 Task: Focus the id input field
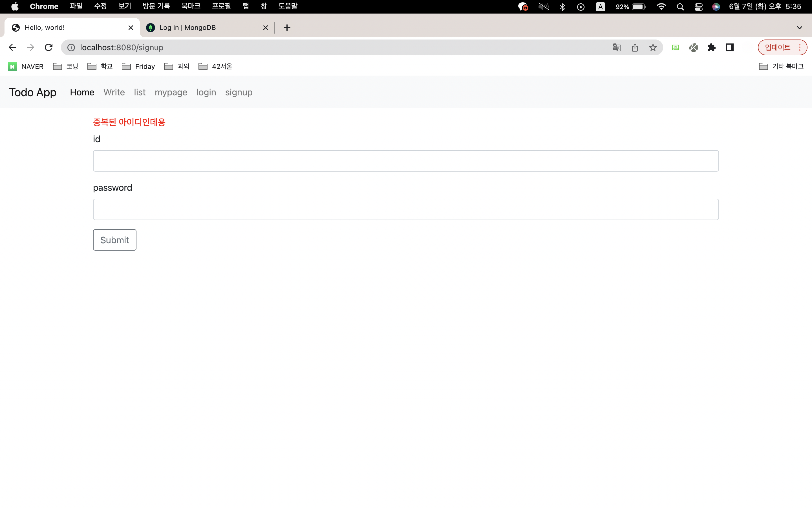coord(406,161)
